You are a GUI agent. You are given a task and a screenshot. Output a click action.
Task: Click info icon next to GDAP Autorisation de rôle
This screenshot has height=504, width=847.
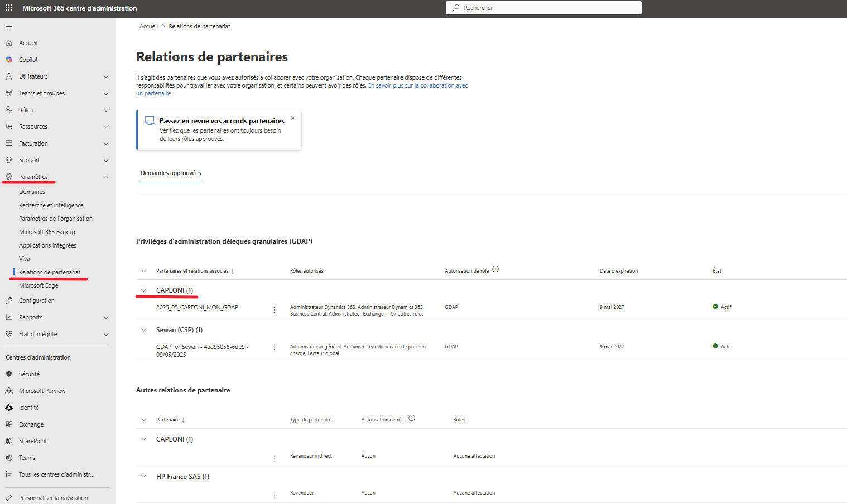[495, 269]
